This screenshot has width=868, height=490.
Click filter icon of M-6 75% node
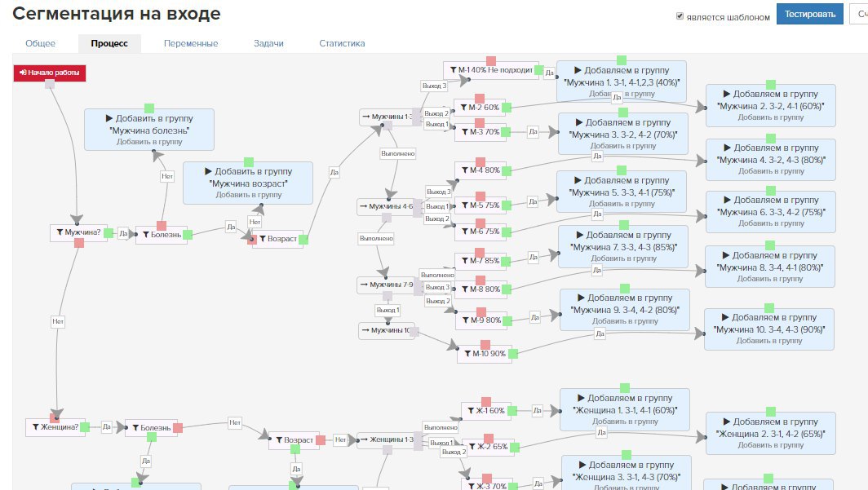pyautogui.click(x=465, y=232)
